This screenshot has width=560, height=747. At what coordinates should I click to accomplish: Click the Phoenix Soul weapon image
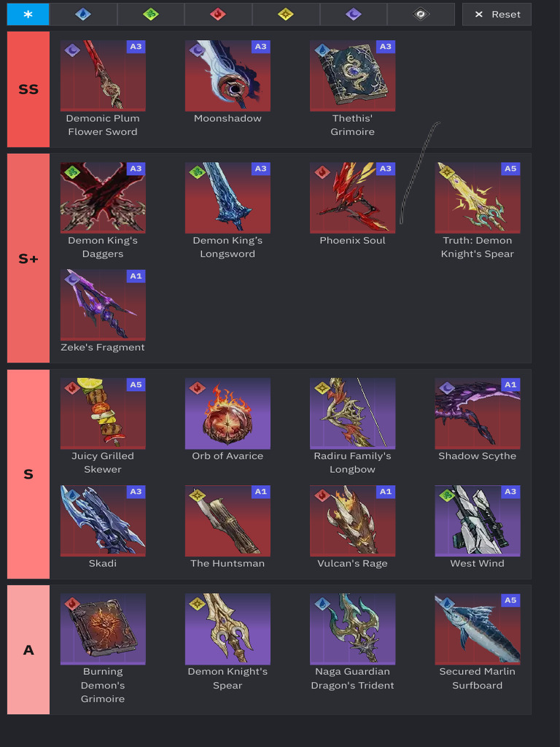pyautogui.click(x=352, y=198)
